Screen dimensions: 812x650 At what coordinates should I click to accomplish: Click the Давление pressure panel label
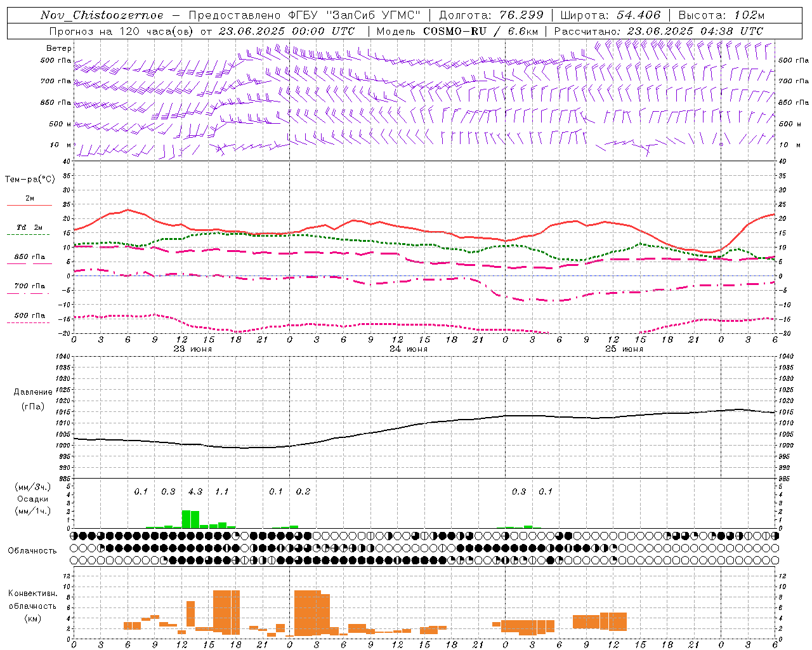coord(33,392)
